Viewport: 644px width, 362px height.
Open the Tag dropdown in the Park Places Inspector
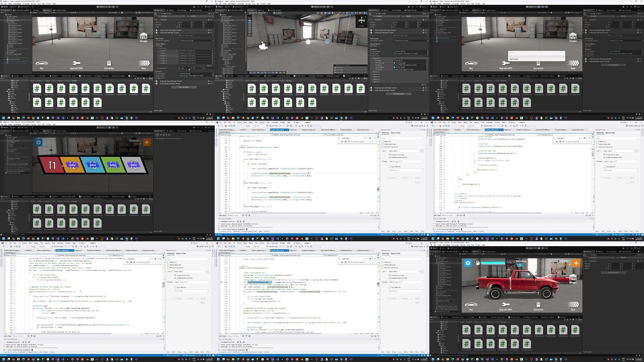172,16
